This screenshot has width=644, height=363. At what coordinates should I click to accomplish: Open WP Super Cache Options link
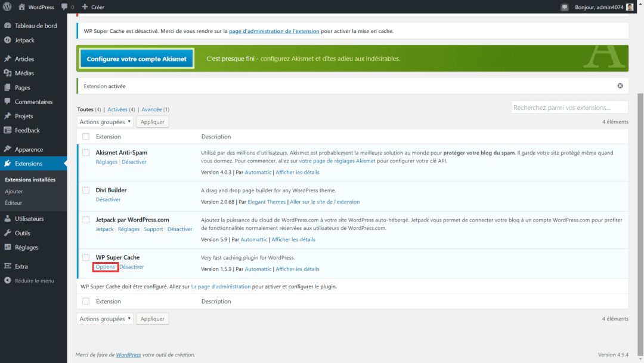coord(105,267)
